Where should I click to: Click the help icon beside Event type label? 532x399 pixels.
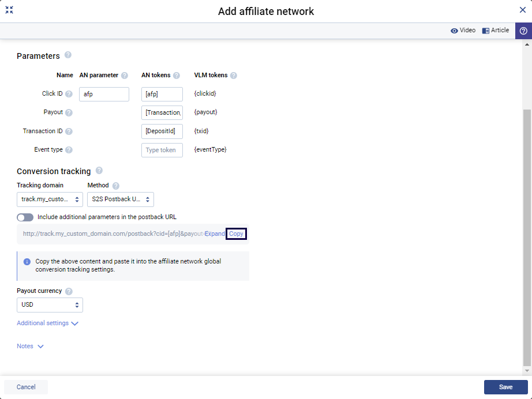(x=69, y=150)
